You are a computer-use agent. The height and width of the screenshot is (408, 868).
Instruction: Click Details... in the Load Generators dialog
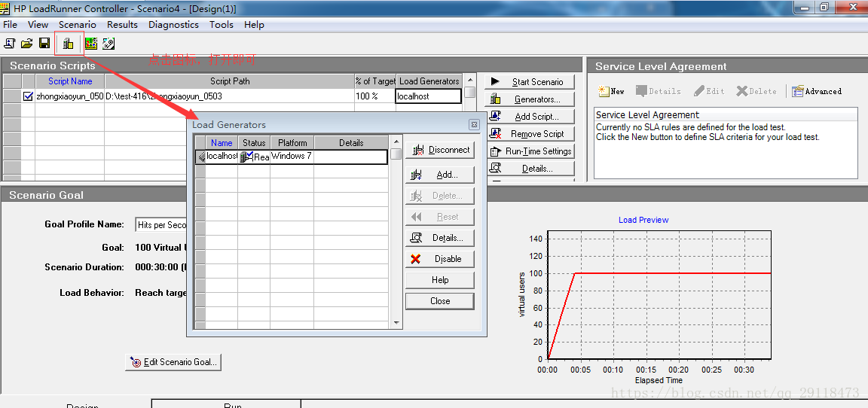pyautogui.click(x=440, y=238)
